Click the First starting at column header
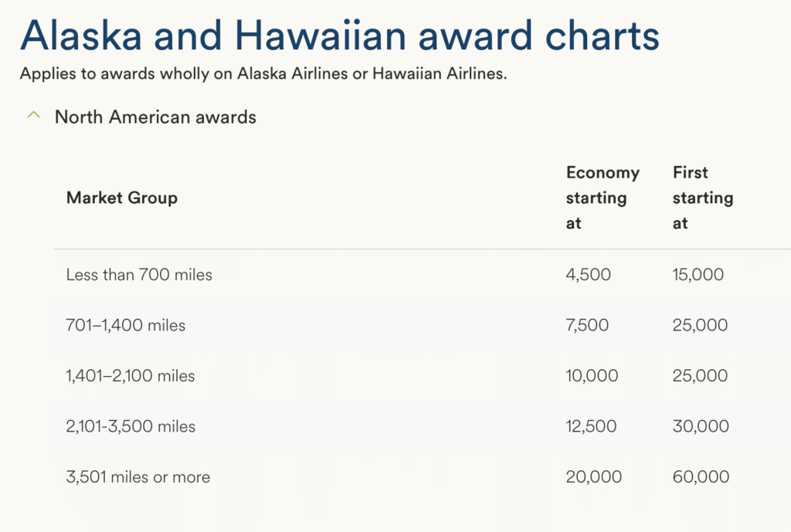This screenshot has width=791, height=532. (702, 198)
